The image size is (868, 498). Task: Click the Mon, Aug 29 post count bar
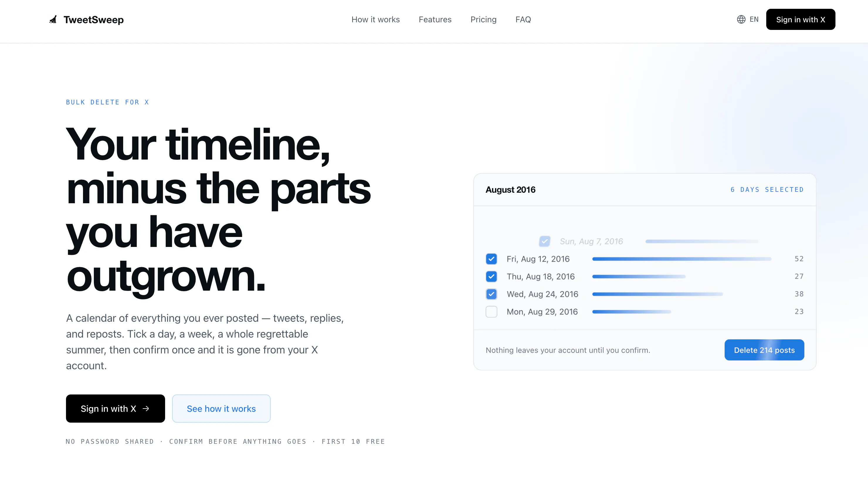[631, 311]
